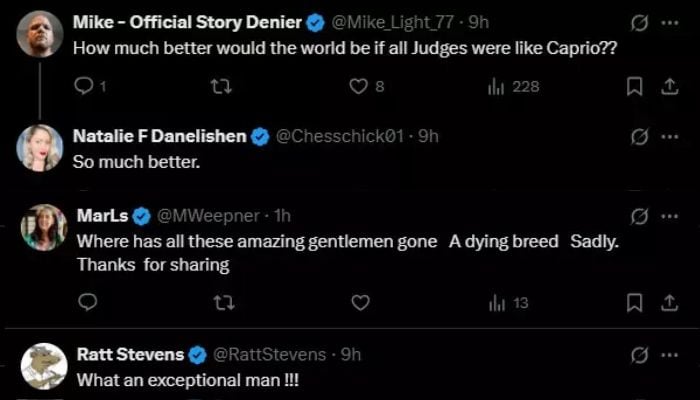Open more options on Ratt Stevens's tweet
700x400 pixels.
669,354
